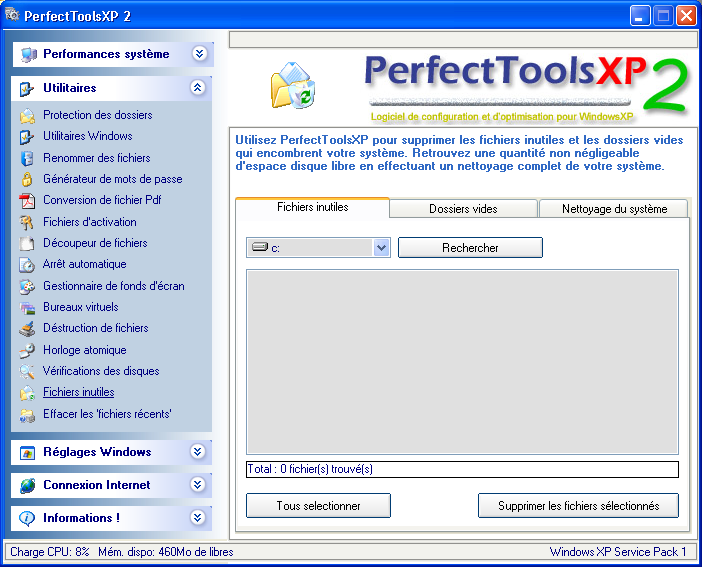Screen dimensions: 702x567
Task: Click the Réglages Windows section icon
Action: 27,453
